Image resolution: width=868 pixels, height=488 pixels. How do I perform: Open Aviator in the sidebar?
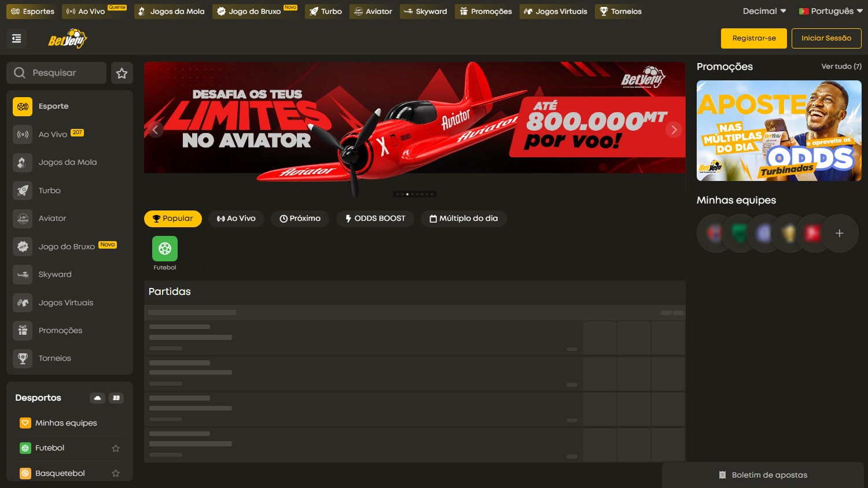[69, 219]
